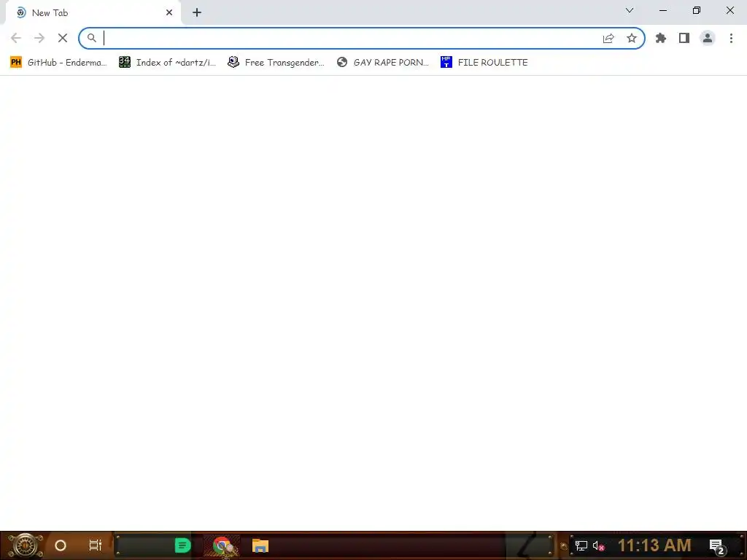Screen dimensions: 747x560
Task: Toggle the Chrome side panel
Action: (x=684, y=38)
